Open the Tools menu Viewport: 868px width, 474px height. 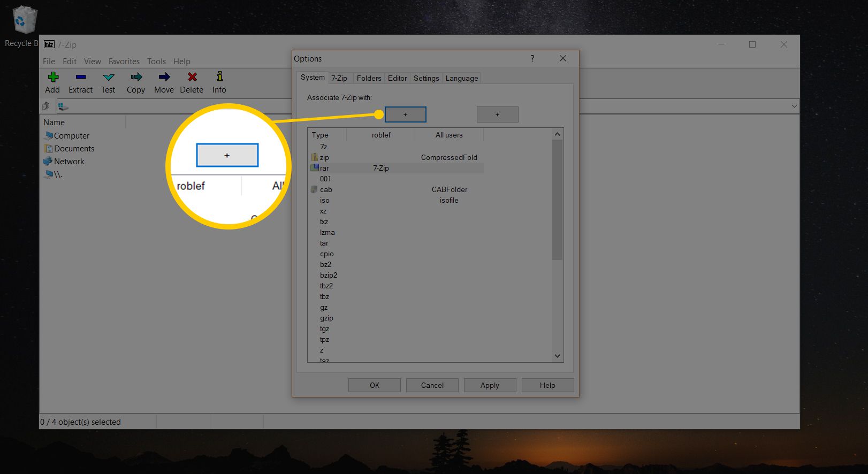[x=157, y=62]
